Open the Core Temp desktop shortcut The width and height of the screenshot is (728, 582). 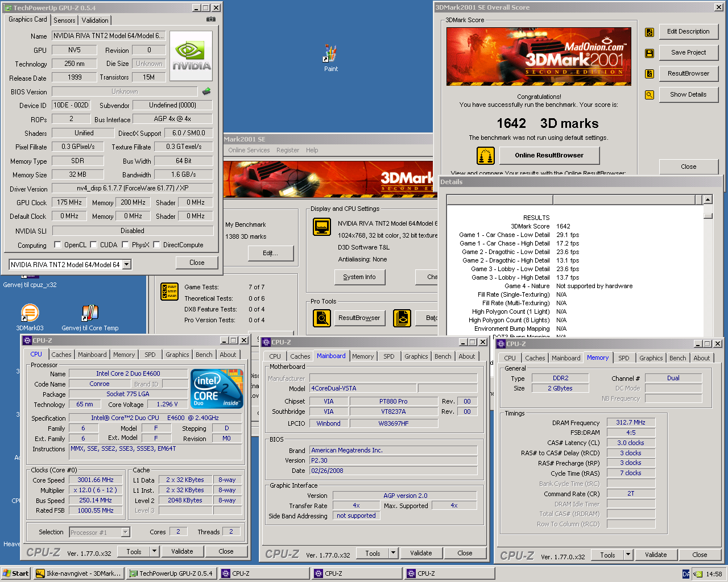90,317
